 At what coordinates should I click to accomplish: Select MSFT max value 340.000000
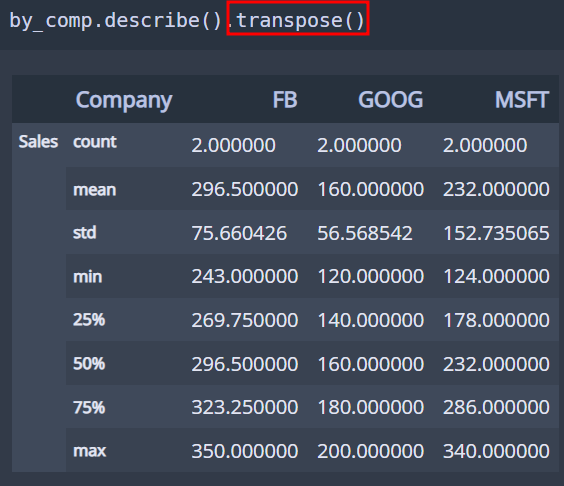click(x=496, y=451)
